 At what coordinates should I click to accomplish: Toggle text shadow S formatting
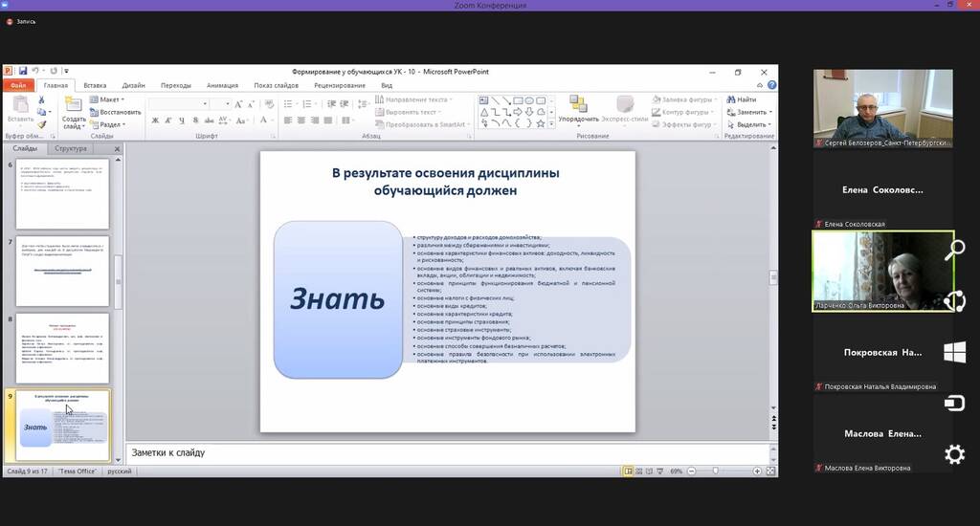pyautogui.click(x=195, y=120)
